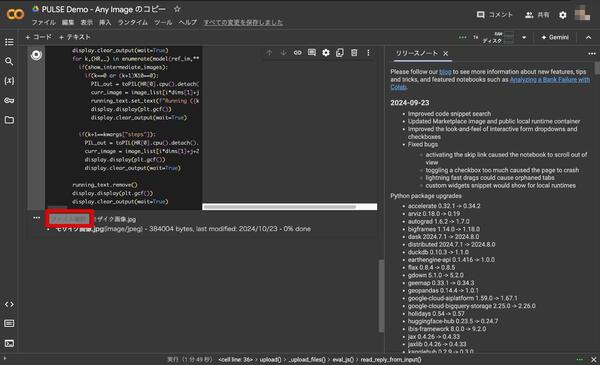
Task: Click the release notes panel scrollbar
Action: [x=597, y=68]
